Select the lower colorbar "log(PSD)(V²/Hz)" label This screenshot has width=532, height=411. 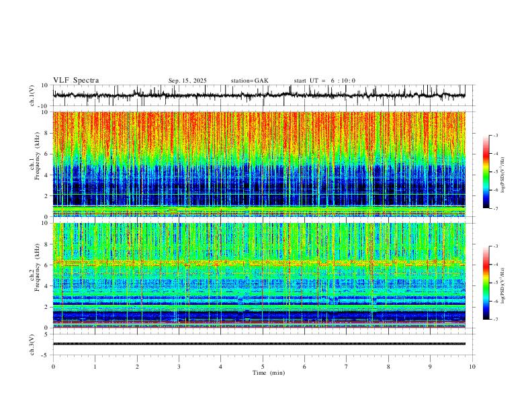[503, 285]
